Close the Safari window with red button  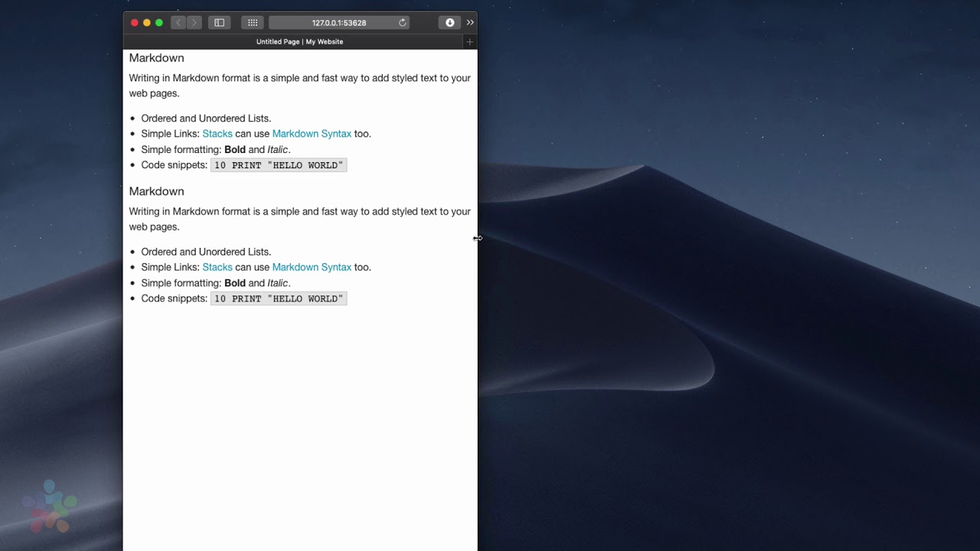pyautogui.click(x=135, y=23)
